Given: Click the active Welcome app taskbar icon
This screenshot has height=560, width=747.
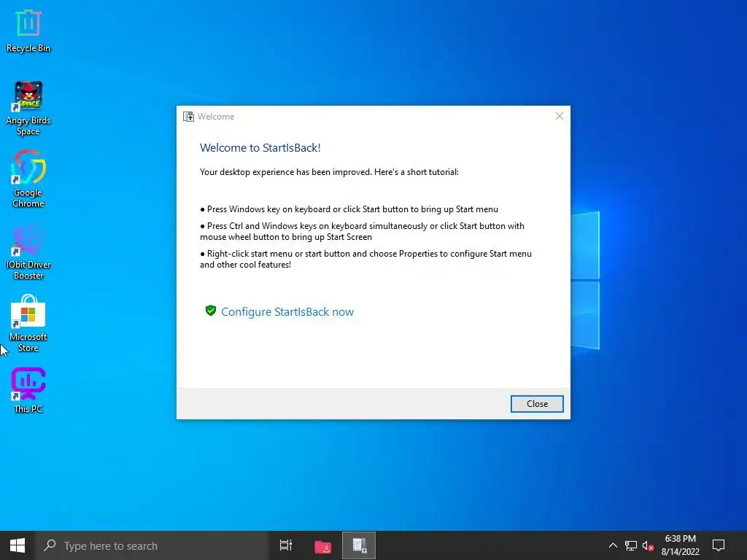Looking at the screenshot, I should 359,545.
